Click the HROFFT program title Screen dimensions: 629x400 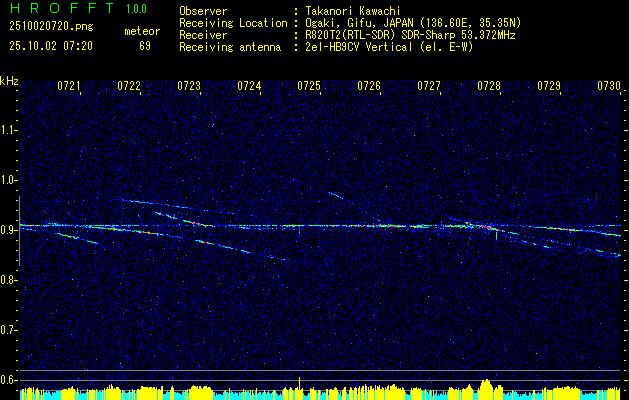[63, 8]
